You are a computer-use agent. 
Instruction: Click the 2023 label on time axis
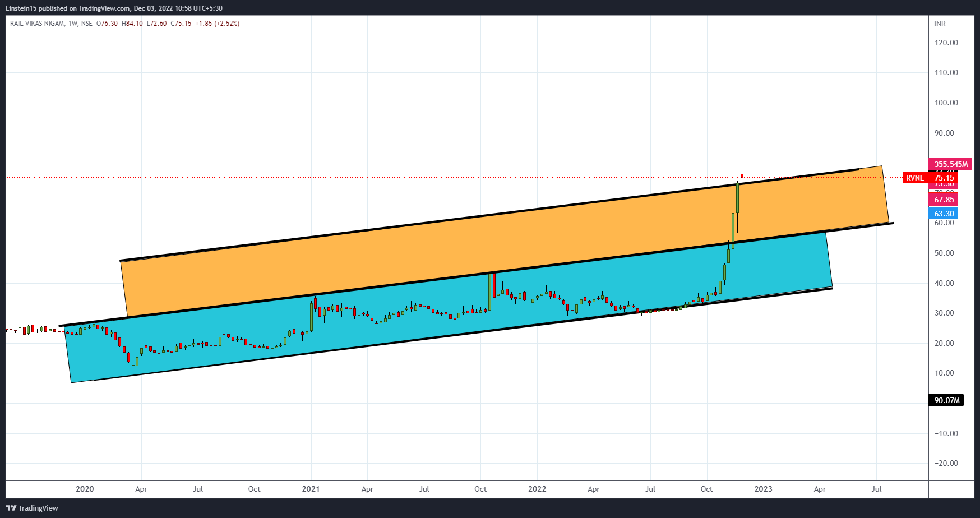coord(763,489)
